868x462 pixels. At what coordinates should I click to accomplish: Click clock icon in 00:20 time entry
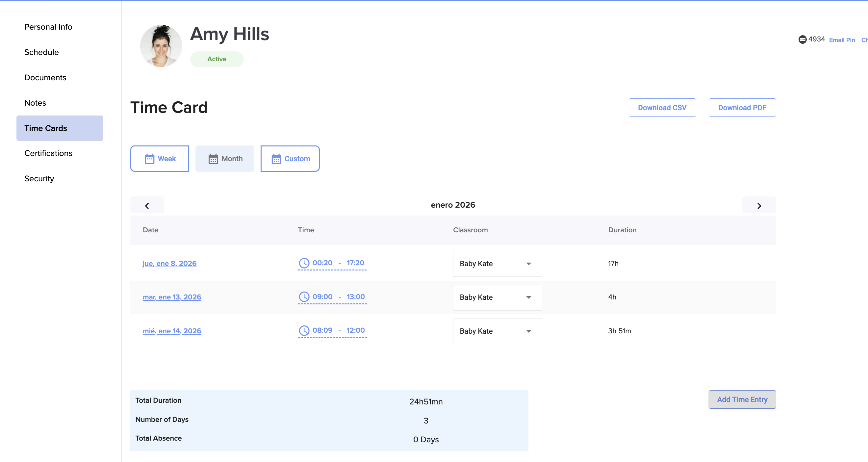point(304,263)
